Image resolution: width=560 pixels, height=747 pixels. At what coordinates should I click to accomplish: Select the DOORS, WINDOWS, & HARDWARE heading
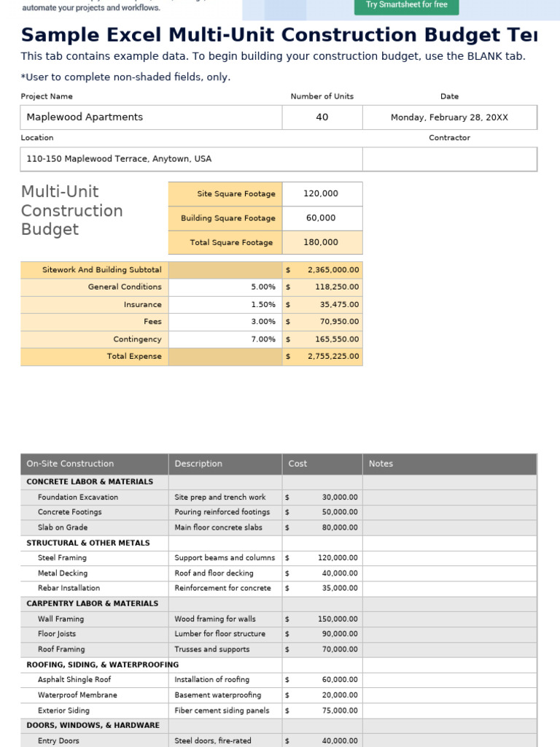(93, 726)
